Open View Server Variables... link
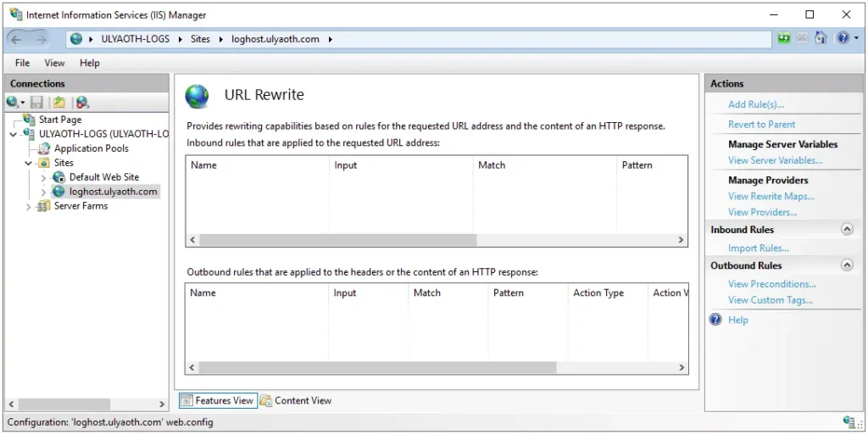 point(775,160)
